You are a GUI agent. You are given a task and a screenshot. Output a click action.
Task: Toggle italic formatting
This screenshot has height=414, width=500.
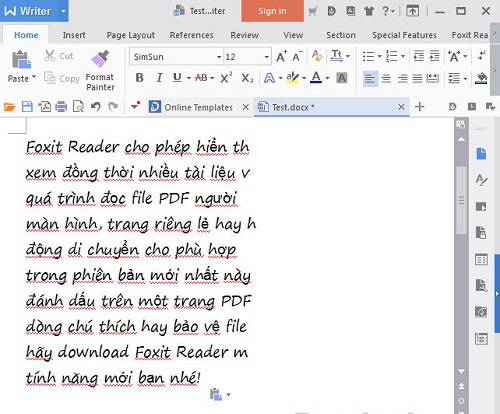click(x=159, y=78)
